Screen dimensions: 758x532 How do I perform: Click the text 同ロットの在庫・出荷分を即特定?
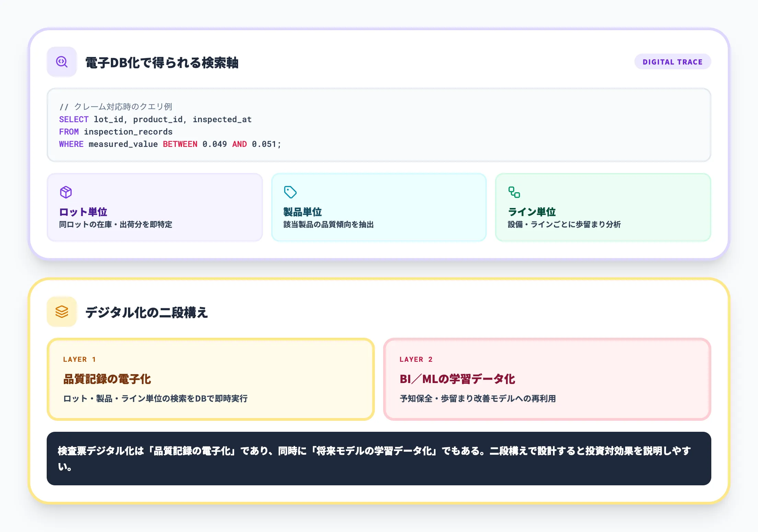point(116,225)
